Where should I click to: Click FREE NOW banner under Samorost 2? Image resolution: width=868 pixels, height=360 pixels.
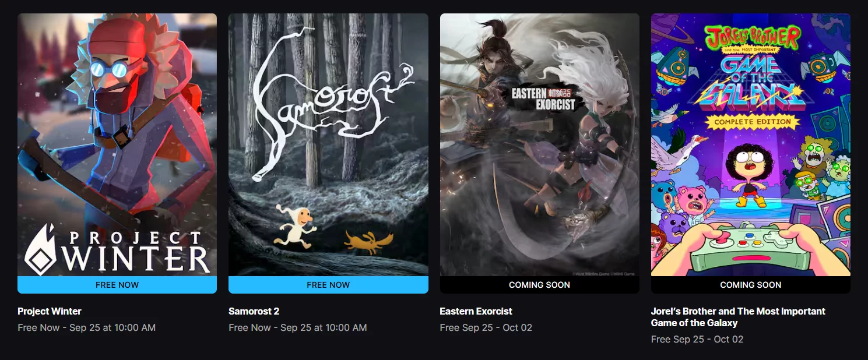tap(328, 285)
